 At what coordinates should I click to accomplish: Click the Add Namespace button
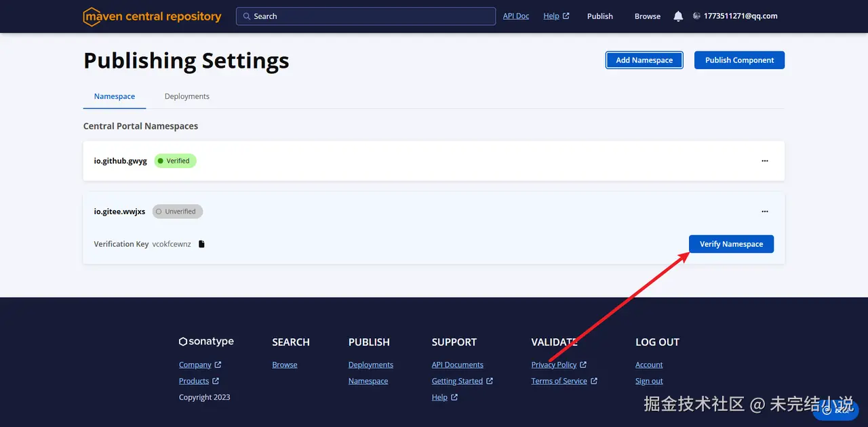tap(644, 60)
